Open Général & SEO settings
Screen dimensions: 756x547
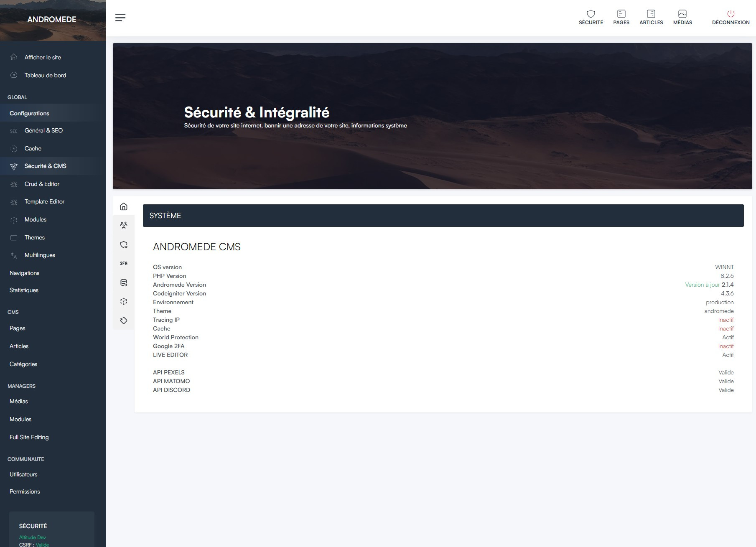coord(43,130)
